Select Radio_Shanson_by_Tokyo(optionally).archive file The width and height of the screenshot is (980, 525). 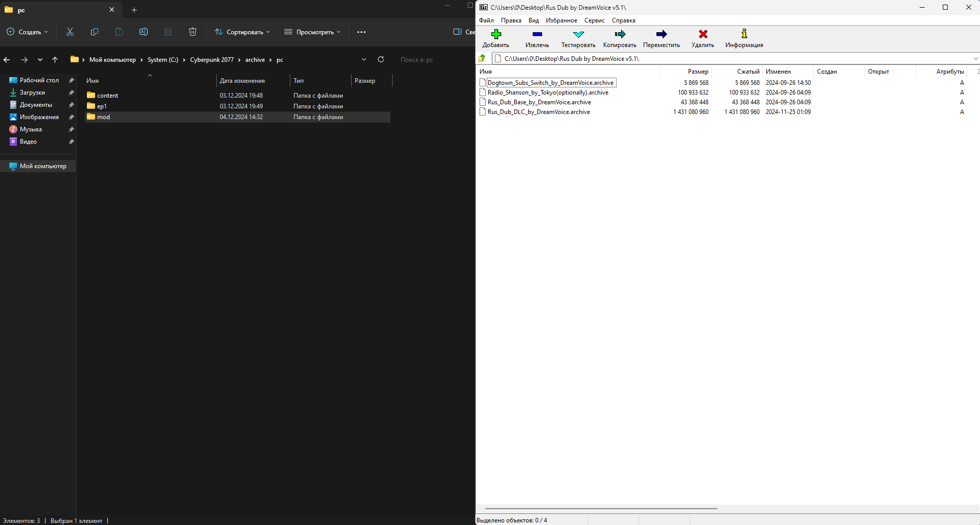[x=548, y=93]
